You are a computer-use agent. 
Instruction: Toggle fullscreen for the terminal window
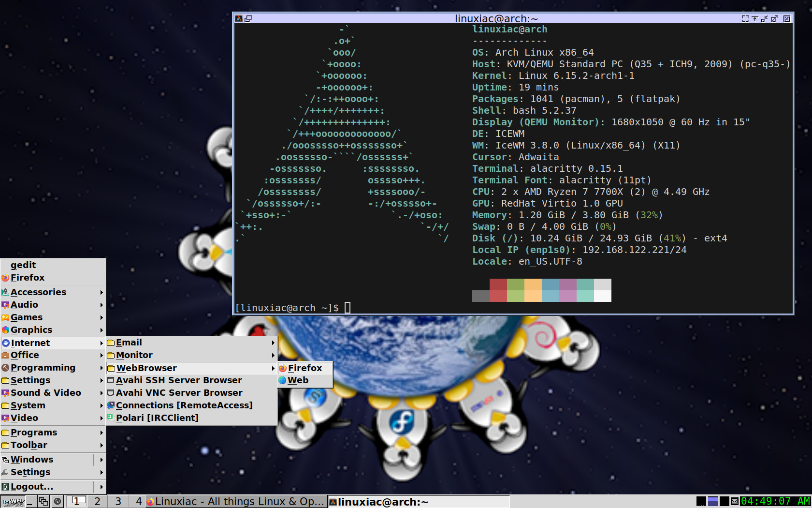click(x=745, y=19)
